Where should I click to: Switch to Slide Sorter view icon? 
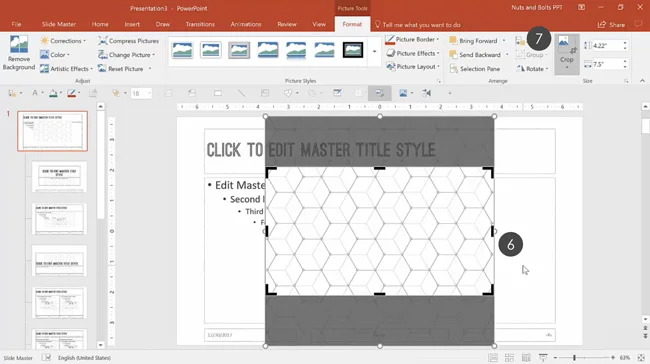[509, 358]
